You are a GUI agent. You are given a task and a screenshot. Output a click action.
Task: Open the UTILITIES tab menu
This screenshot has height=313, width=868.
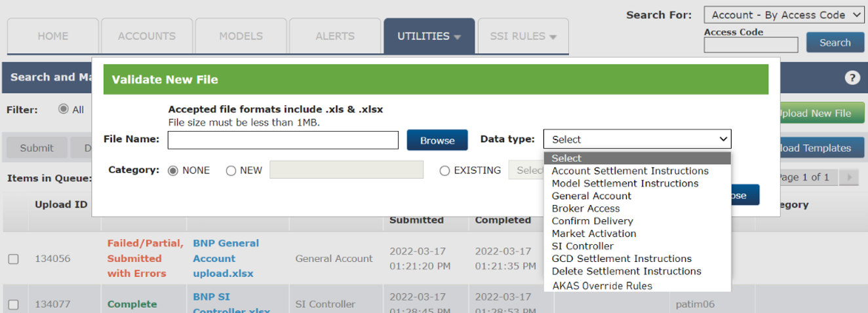pyautogui.click(x=429, y=36)
